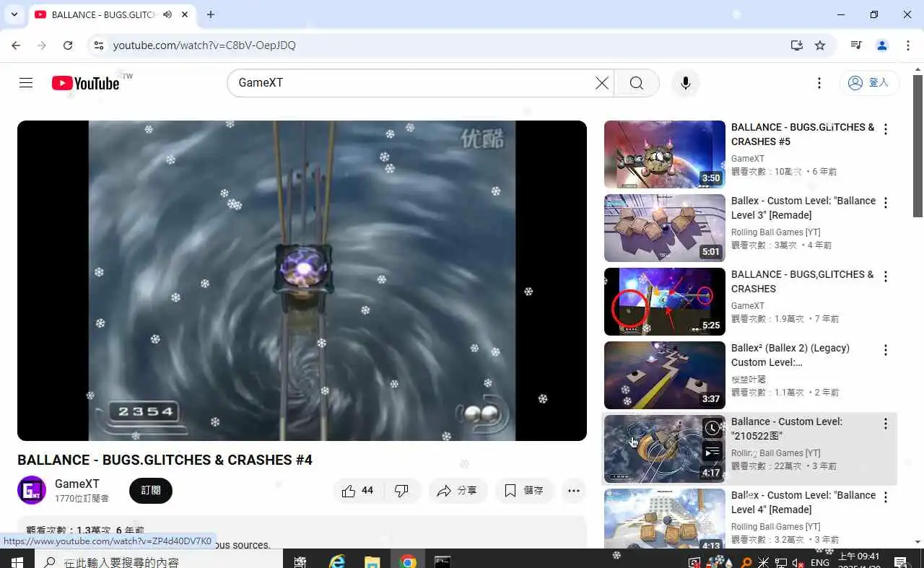This screenshot has width=924, height=568.
Task: Open menu for Ballex² Legacy video
Action: pos(886,350)
